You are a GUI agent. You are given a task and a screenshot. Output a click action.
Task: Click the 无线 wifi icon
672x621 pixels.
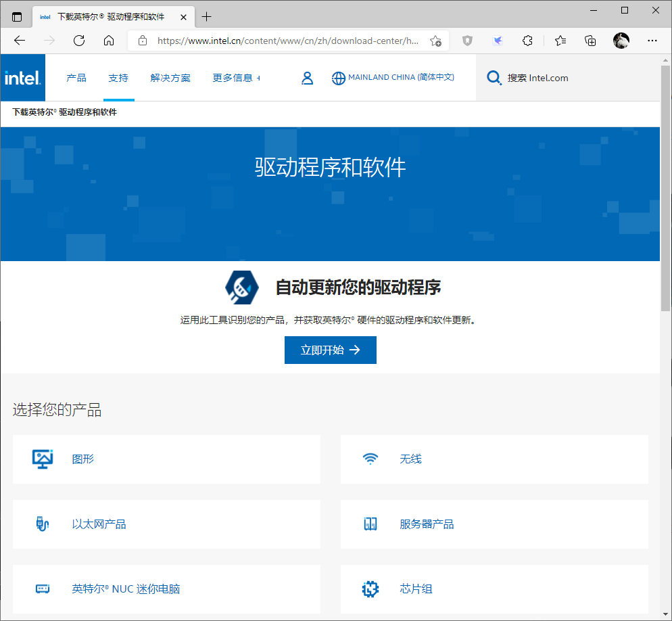pos(370,459)
